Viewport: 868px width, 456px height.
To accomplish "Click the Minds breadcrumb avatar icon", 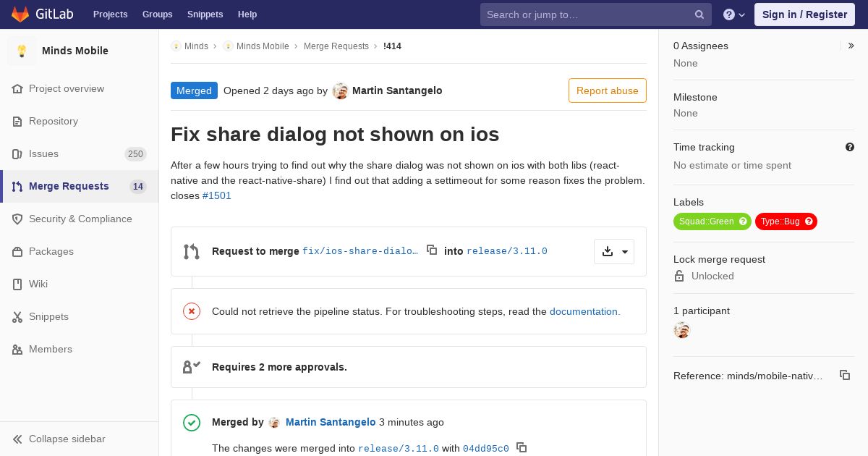I will 176,46.
